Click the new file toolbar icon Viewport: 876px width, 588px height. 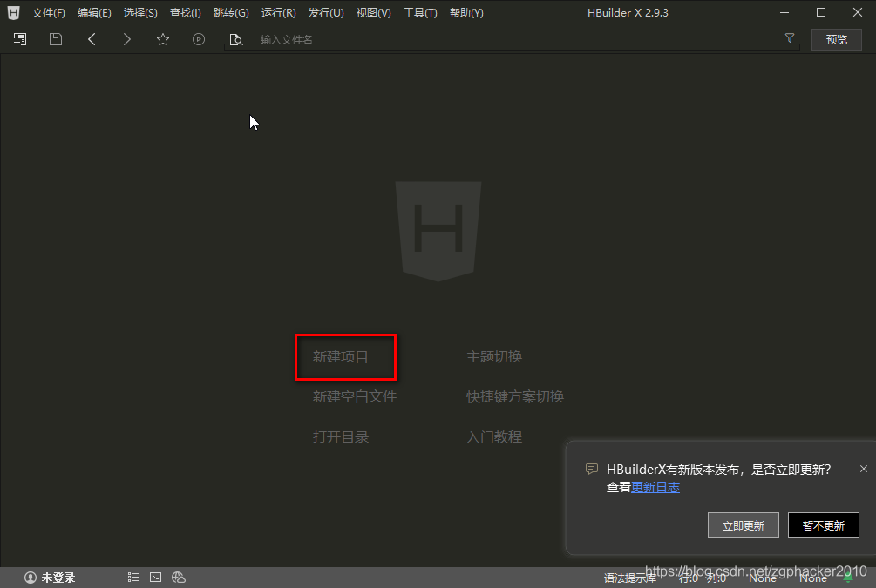(20, 39)
